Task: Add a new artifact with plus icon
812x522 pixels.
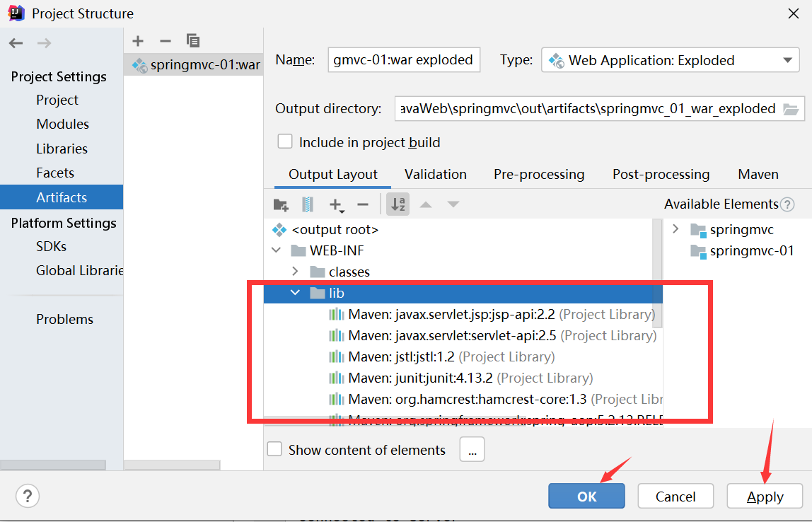Action: click(x=138, y=41)
